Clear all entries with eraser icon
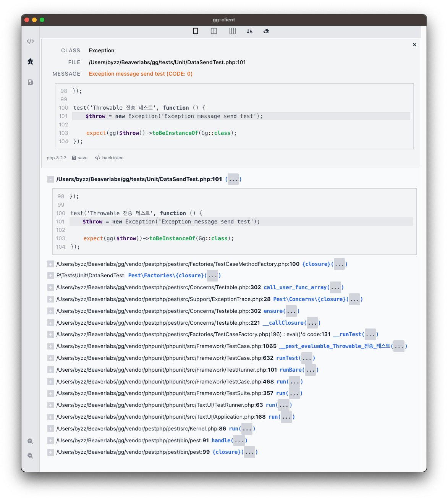The height and width of the screenshot is (500, 448). (267, 31)
